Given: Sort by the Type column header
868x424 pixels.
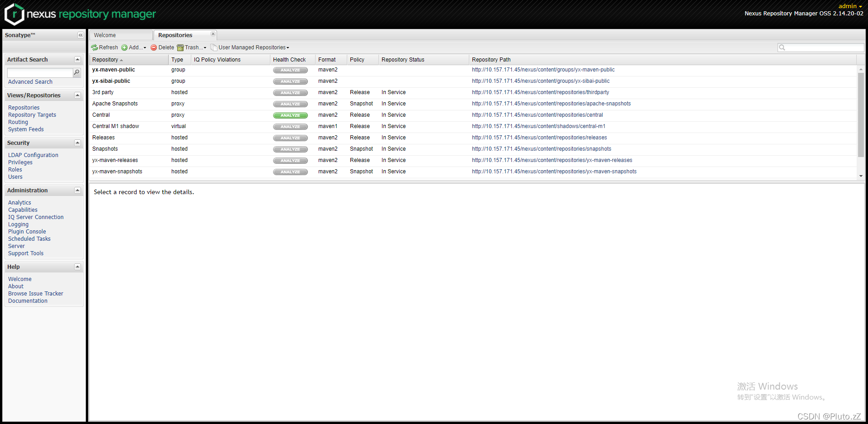Looking at the screenshot, I should coord(179,60).
